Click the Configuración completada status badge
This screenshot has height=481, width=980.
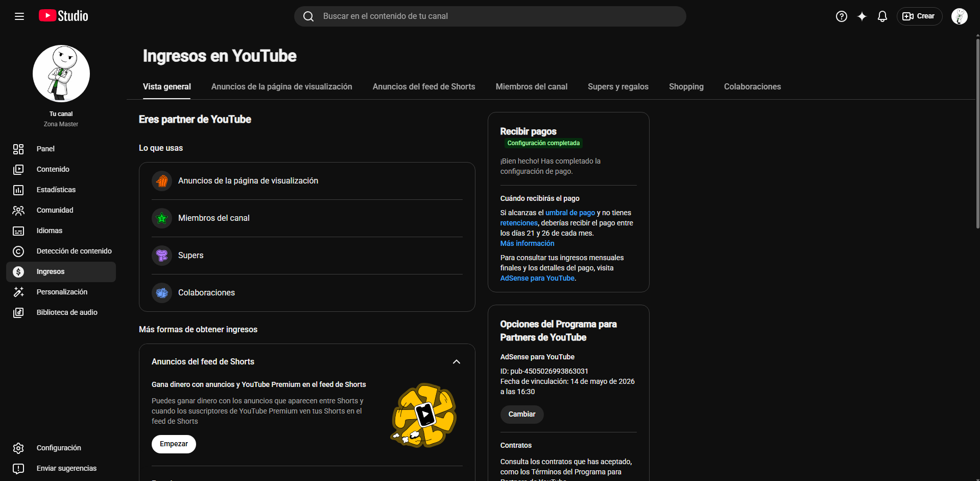(543, 143)
